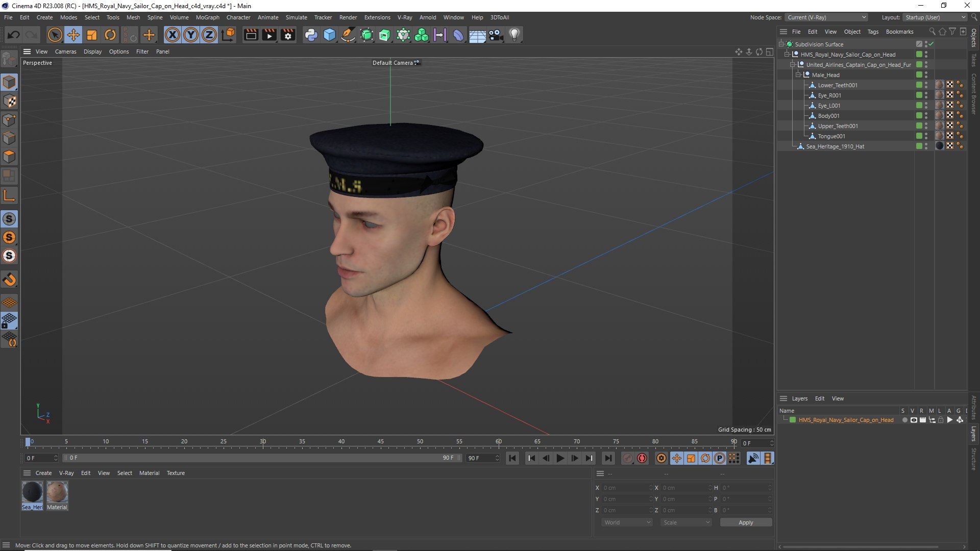The width and height of the screenshot is (980, 551).
Task: Go to end of animation
Action: click(x=608, y=458)
